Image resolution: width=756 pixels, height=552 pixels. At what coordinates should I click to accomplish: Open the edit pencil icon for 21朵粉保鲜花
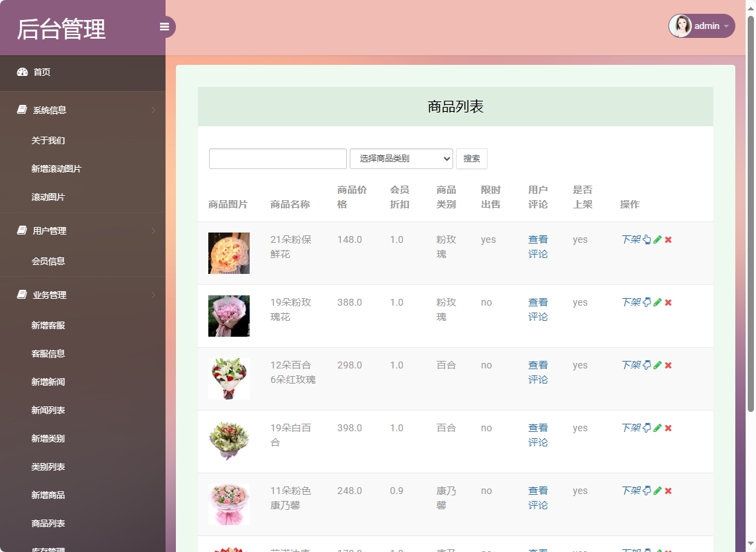pos(657,239)
